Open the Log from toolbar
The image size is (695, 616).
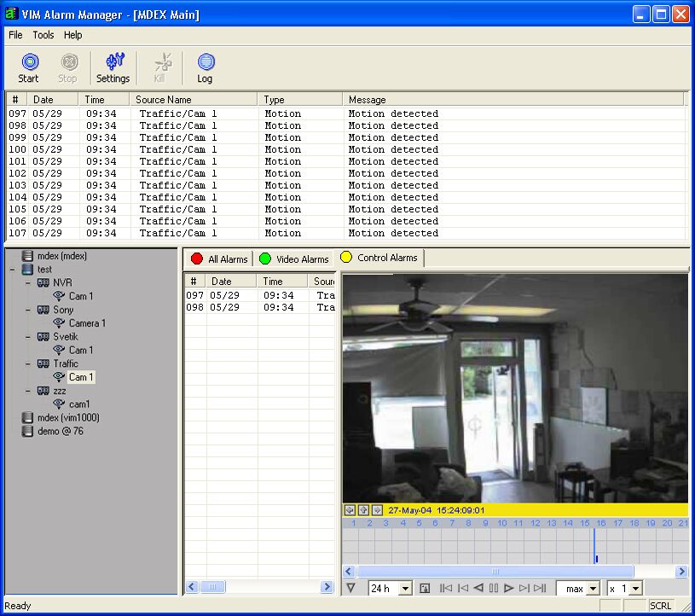[205, 68]
